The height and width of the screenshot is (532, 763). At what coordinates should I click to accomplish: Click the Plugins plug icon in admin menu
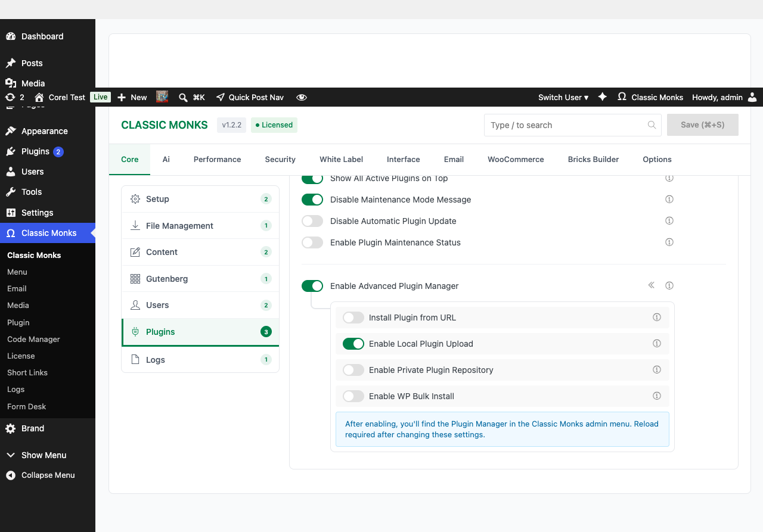point(11,151)
